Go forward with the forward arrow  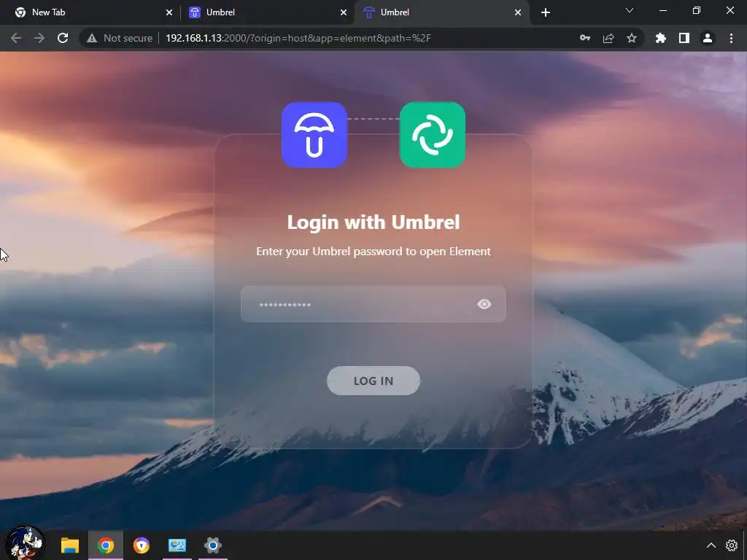[39, 38]
